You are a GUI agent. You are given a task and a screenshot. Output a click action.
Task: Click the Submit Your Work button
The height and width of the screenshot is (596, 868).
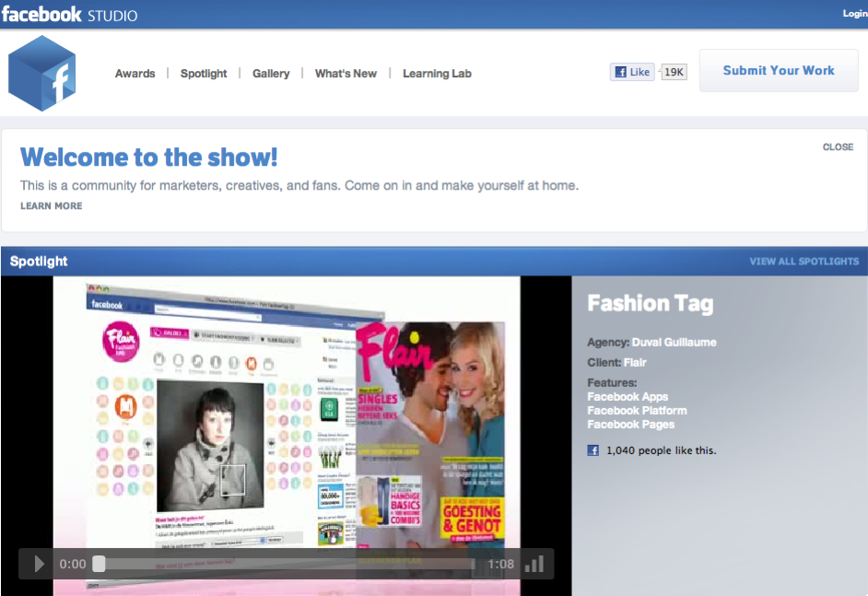click(x=779, y=70)
